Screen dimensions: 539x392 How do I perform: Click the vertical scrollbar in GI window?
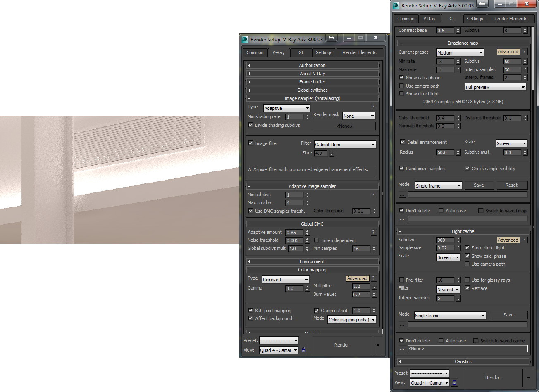point(534,58)
